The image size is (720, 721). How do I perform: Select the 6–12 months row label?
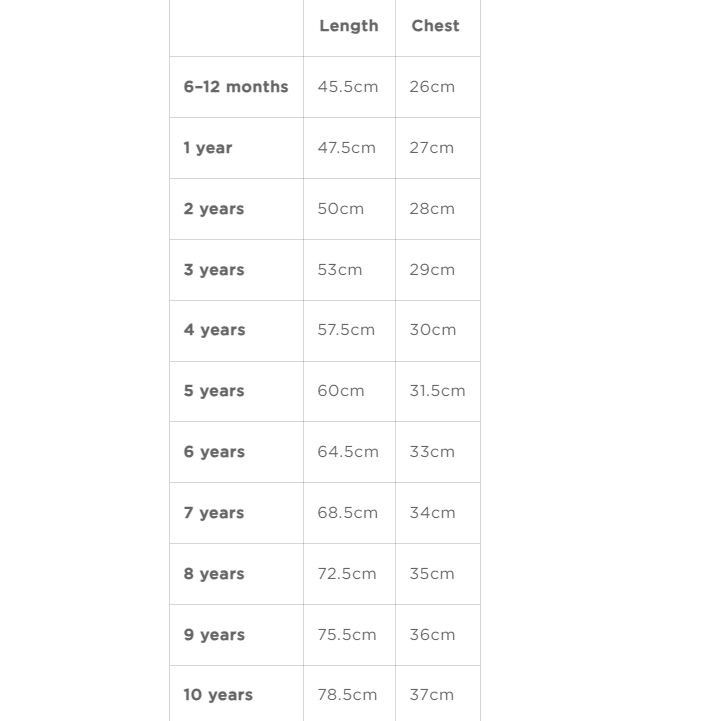pyautogui.click(x=235, y=87)
